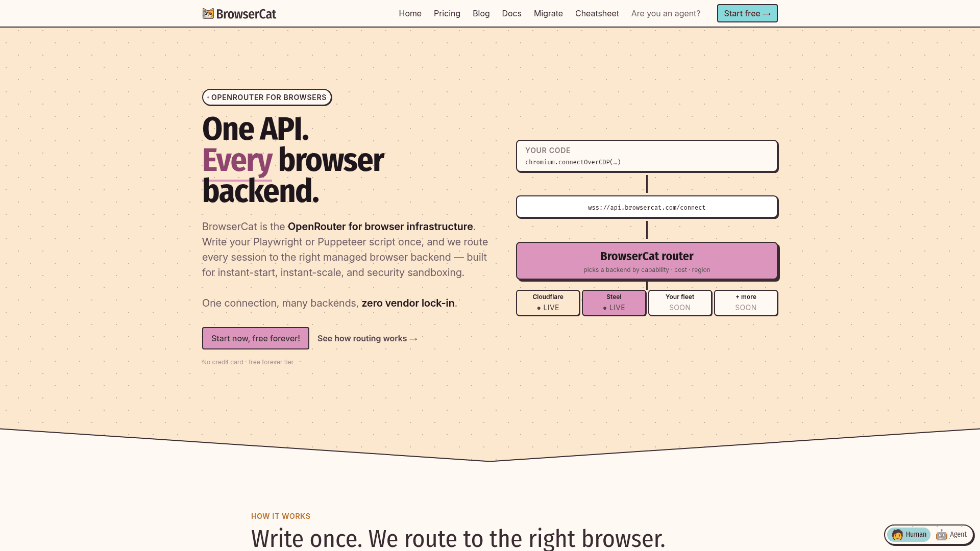The image size is (980, 551).
Task: Switch to Human mode toggle
Action: pos(909,535)
